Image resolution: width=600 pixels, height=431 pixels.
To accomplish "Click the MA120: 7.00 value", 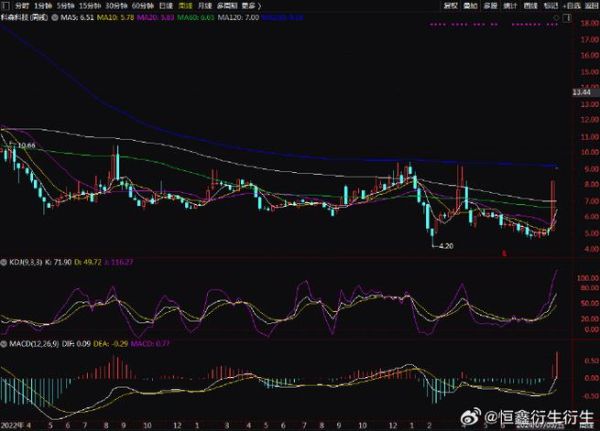I will (238, 18).
